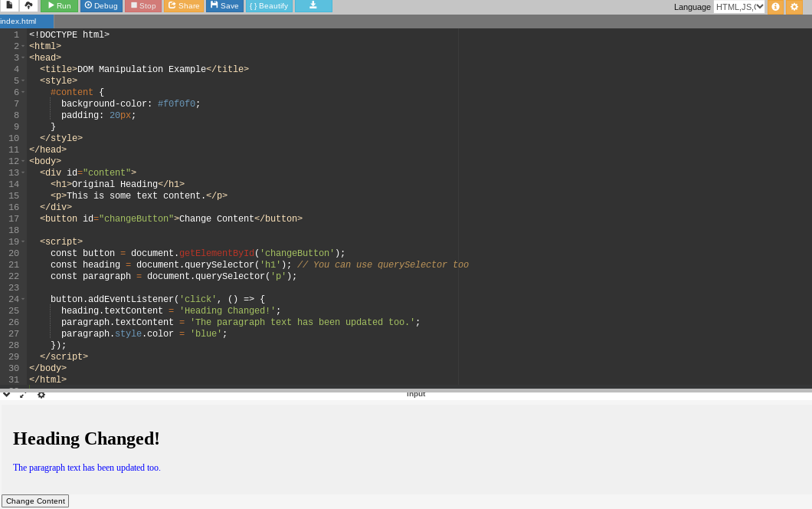Click line number 1 in the gutter

pos(16,34)
